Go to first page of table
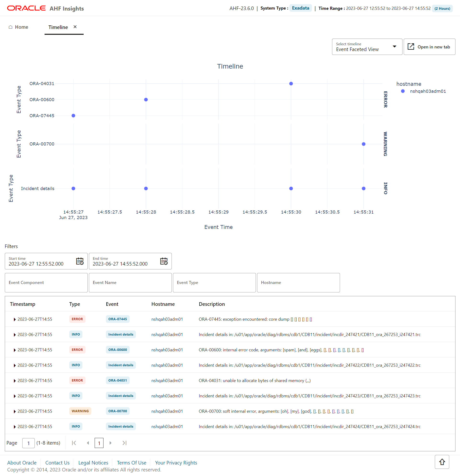 (x=74, y=443)
